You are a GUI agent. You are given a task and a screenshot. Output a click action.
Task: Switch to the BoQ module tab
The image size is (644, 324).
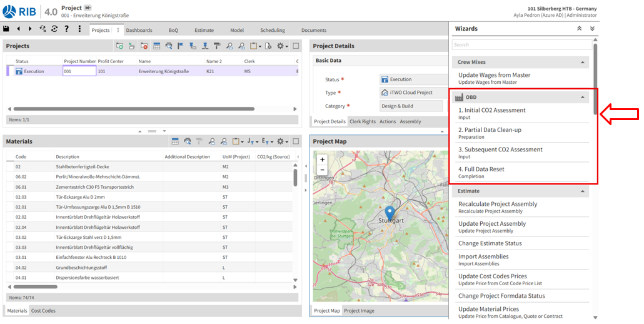[x=173, y=30]
